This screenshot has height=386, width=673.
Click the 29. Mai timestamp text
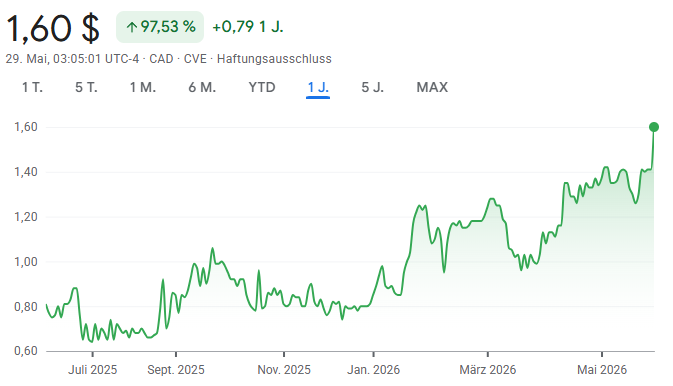72,59
